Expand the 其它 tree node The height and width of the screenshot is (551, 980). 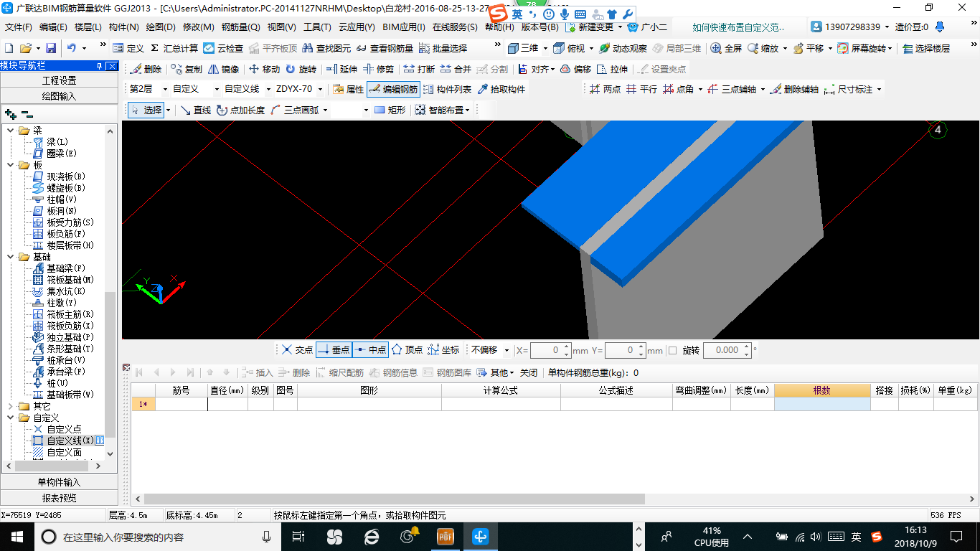tap(10, 406)
